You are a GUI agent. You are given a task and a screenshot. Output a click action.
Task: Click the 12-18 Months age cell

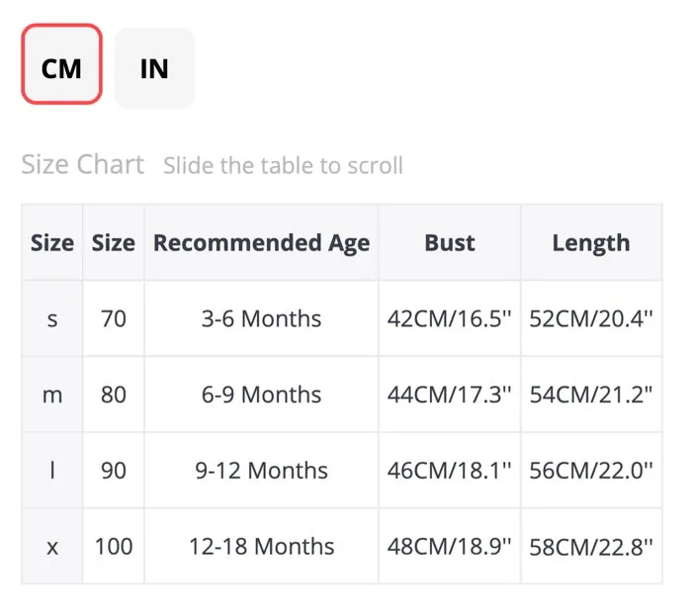(261, 547)
